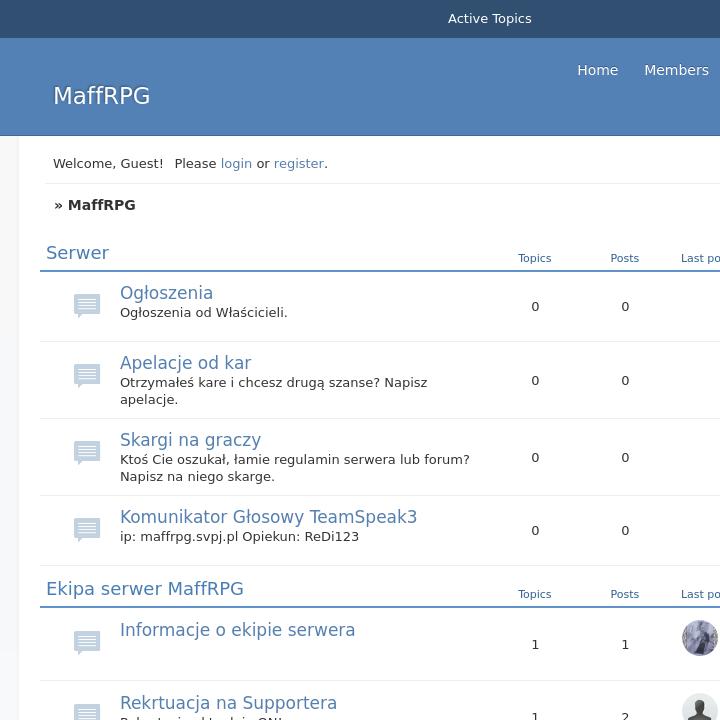Click the Rekrutuacja na Supportera board icon
Viewport: 720px width, 720px height.
[87, 710]
